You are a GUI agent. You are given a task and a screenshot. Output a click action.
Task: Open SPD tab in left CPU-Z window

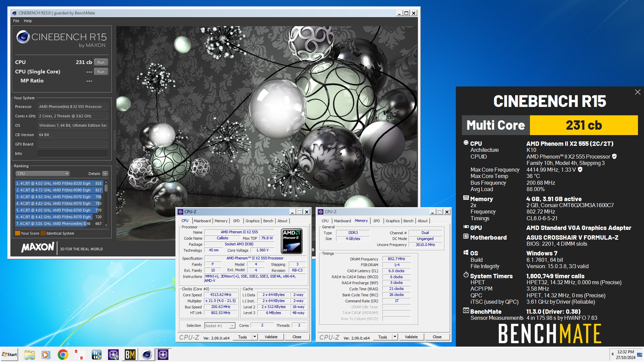[236, 221]
